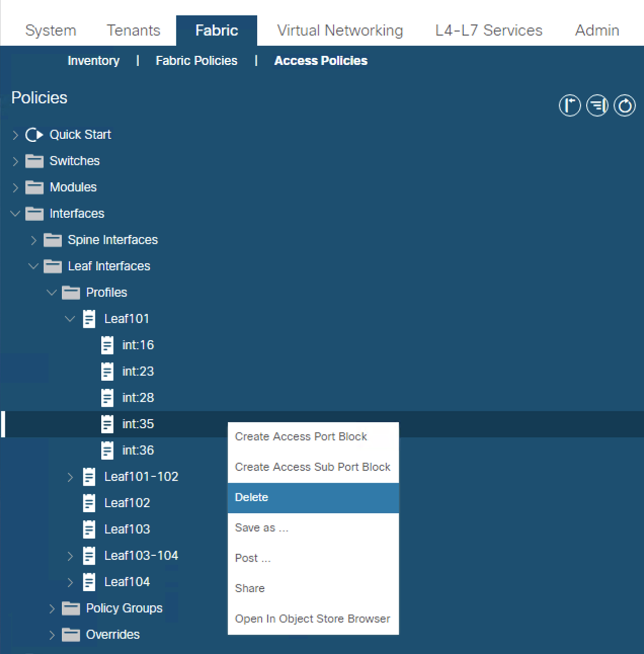This screenshot has width=644, height=654.
Task: Collapse the Policies navigation pane
Action: [x=570, y=105]
